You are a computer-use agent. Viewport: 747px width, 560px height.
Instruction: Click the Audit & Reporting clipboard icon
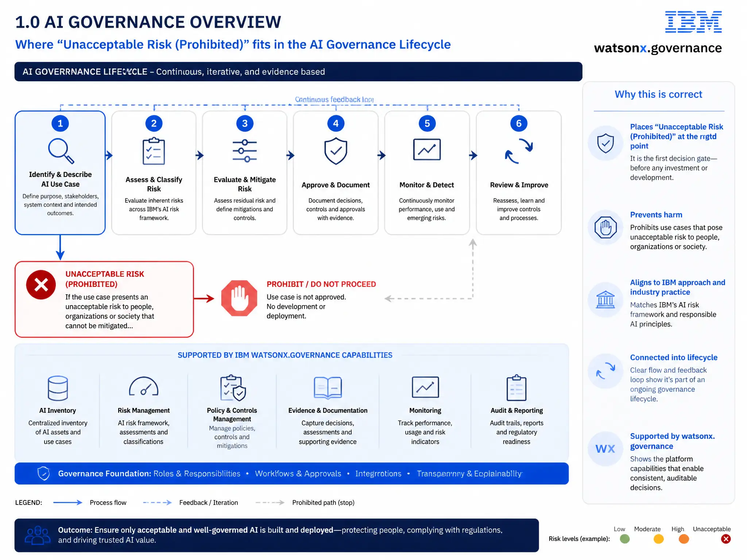pos(516,388)
